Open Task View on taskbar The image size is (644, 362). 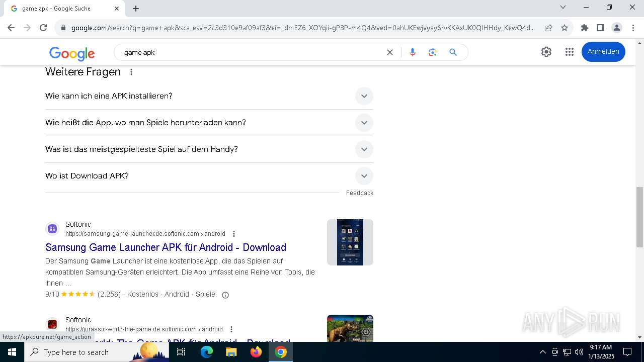pos(181,352)
